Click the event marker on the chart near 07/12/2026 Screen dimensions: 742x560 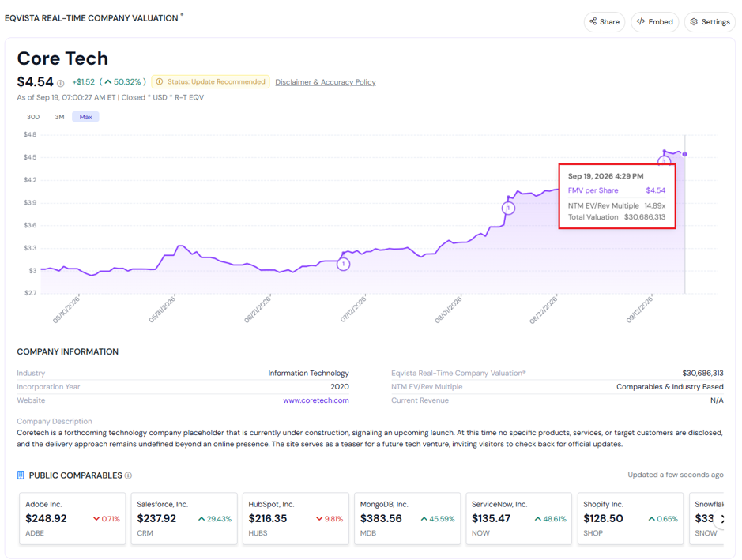(344, 264)
